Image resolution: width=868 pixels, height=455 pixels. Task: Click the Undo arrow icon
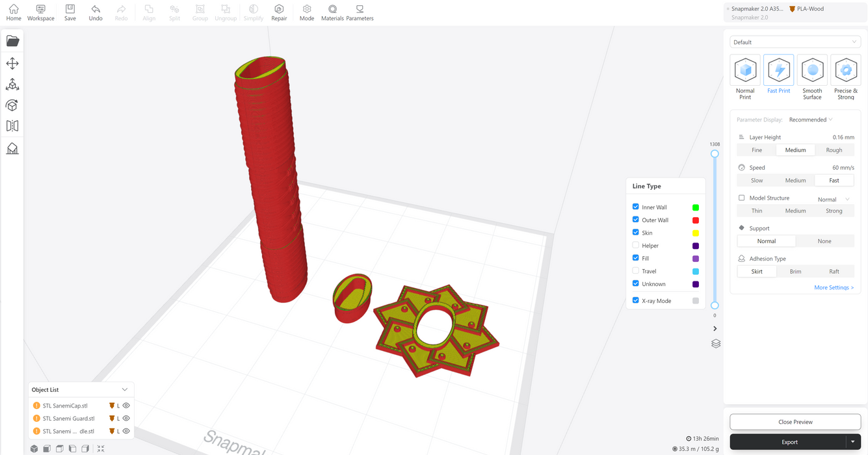(x=96, y=12)
